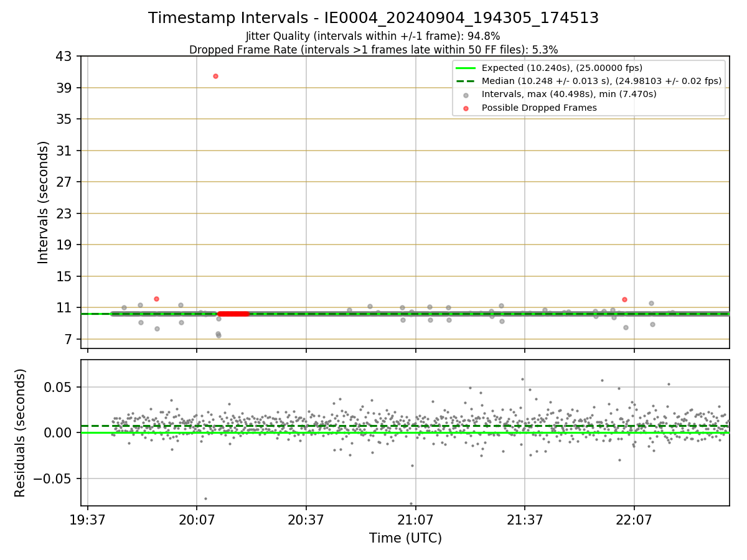Click the '20:37' time tick label

[x=306, y=519]
